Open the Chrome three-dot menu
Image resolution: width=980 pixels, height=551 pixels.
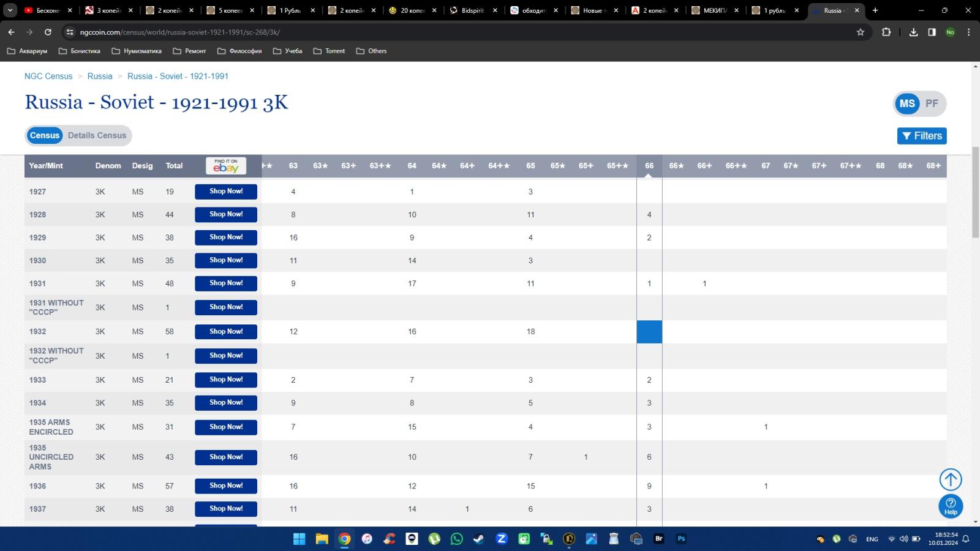point(968,32)
